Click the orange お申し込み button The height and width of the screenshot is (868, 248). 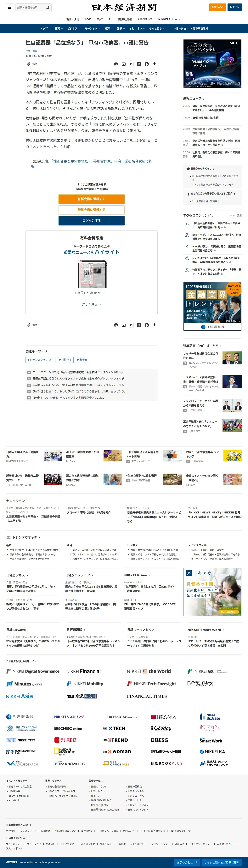coord(217,7)
